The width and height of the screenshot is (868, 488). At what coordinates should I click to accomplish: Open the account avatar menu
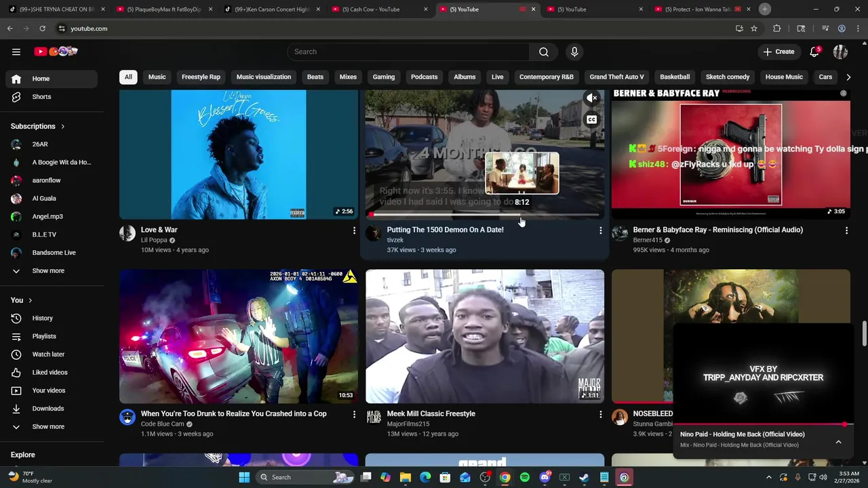coord(840,52)
